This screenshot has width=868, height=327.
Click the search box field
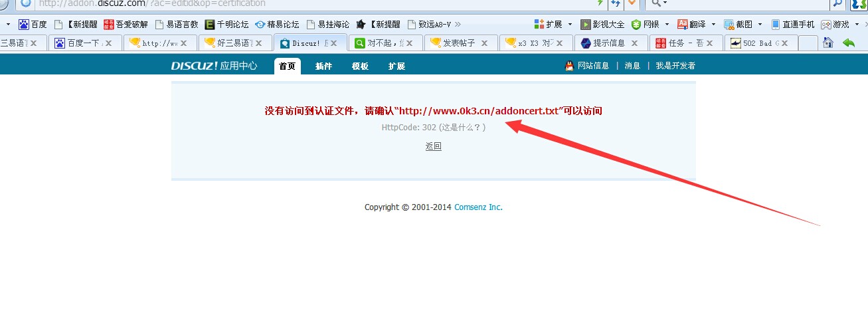click(747, 3)
